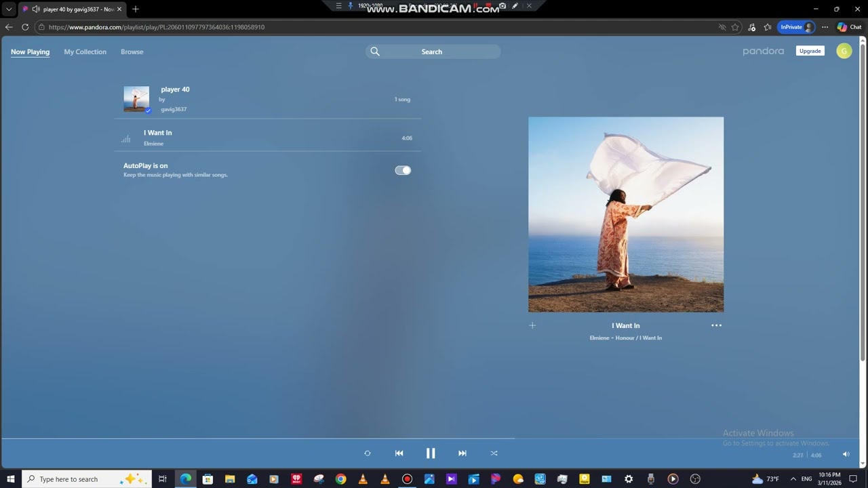
Task: Skip to the next track
Action: 462,453
